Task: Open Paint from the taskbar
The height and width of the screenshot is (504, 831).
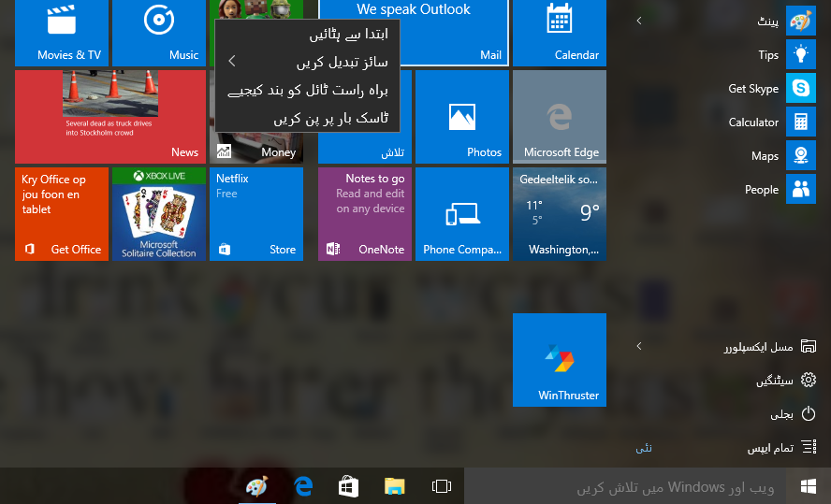Action: click(257, 486)
